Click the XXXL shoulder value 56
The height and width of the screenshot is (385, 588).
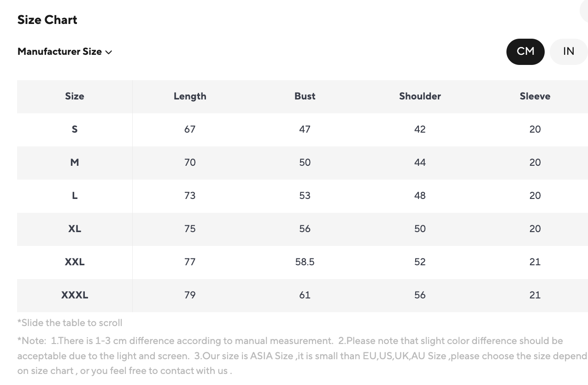coord(420,295)
